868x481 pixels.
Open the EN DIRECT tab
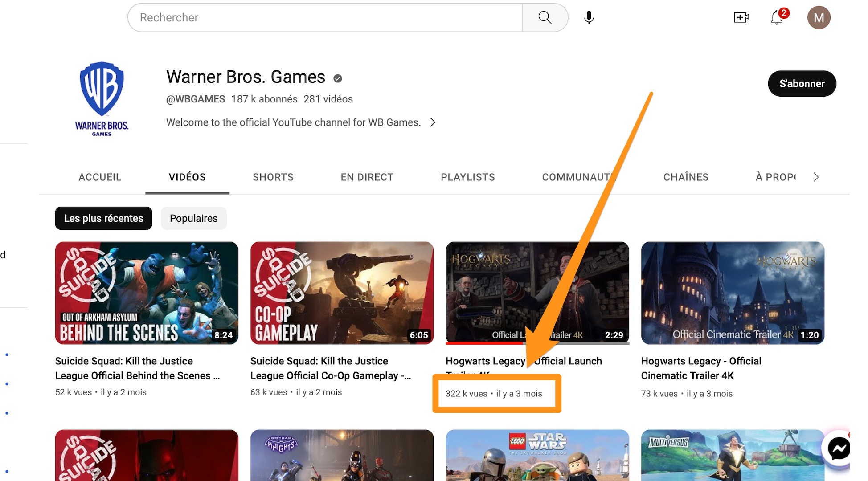(367, 177)
